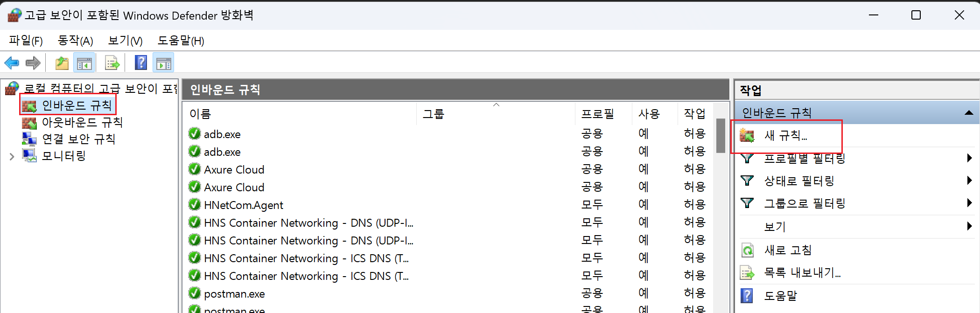Select the second adb.exe rule row
This screenshot has height=313, width=980.
coord(449,151)
